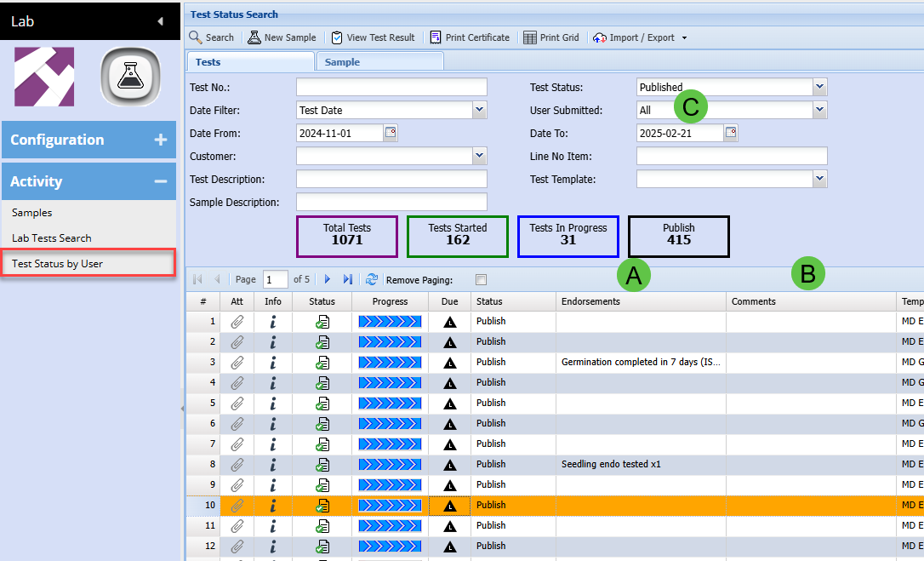
Task: Expand the Test Status dropdown
Action: [x=819, y=87]
